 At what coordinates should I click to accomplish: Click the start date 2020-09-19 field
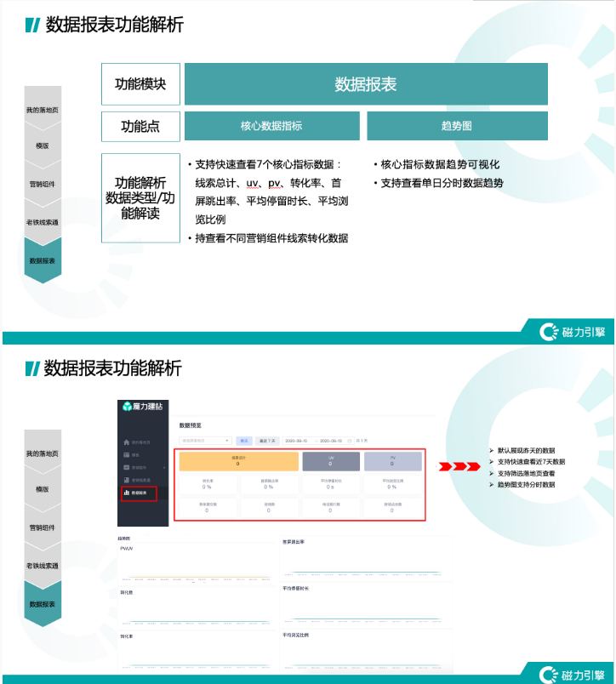pyautogui.click(x=296, y=441)
